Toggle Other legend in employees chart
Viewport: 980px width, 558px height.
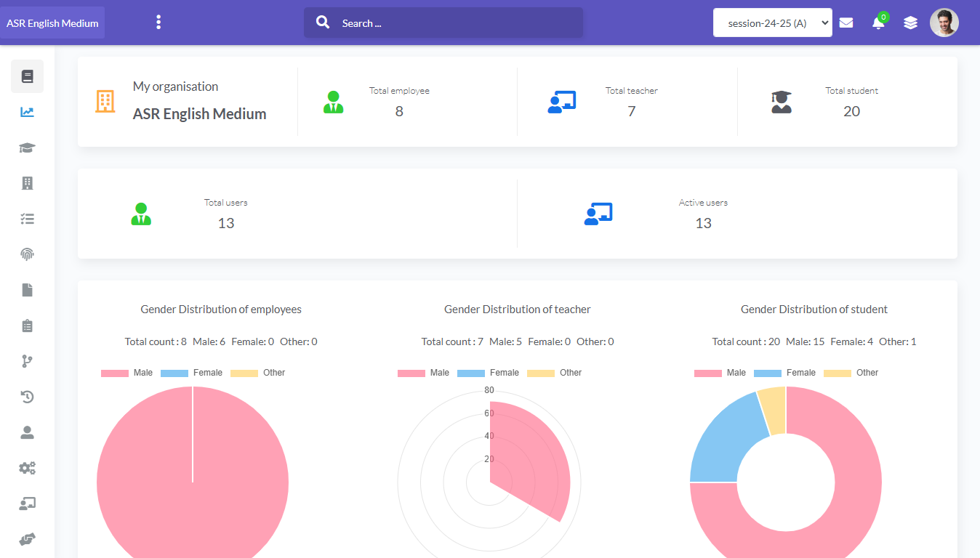[x=258, y=373]
